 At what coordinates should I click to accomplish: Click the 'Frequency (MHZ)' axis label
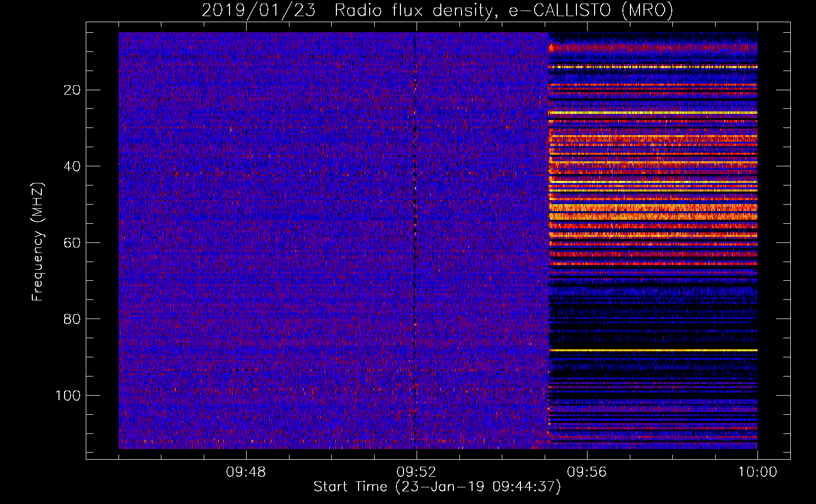[x=38, y=242]
